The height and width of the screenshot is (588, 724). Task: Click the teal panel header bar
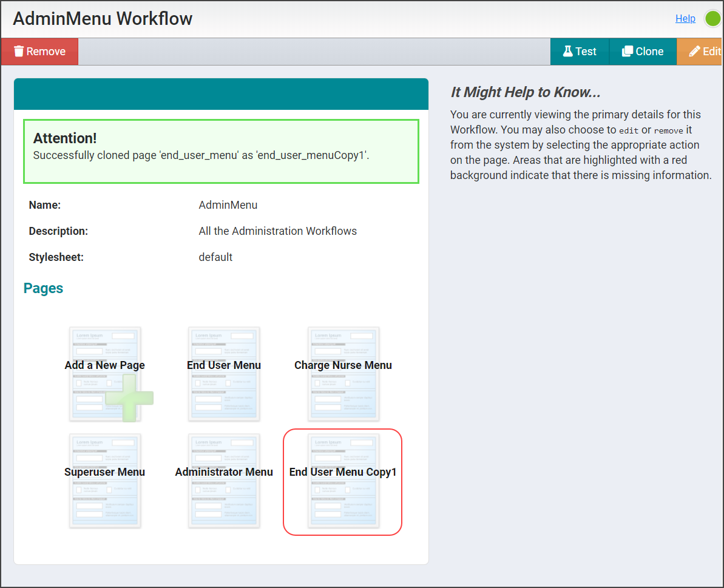[221, 94]
